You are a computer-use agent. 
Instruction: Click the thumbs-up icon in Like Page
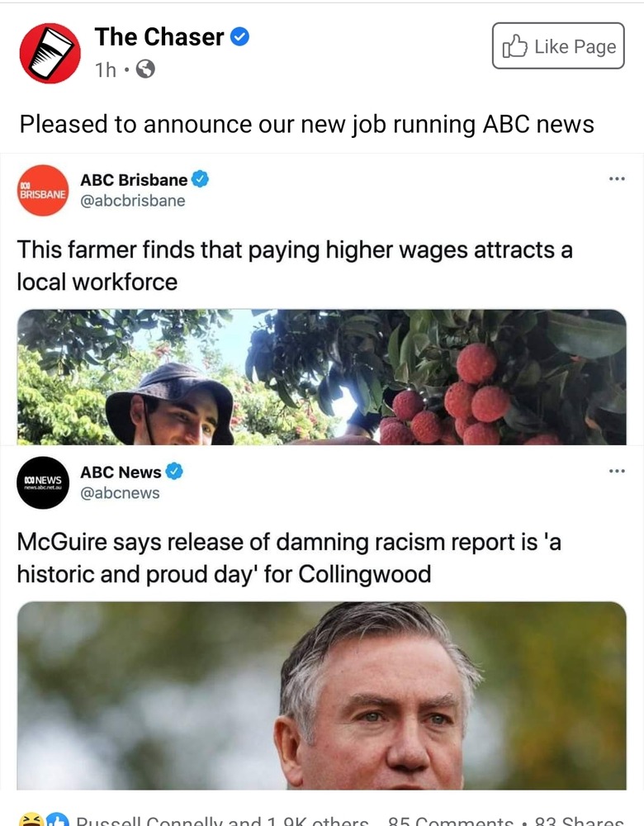515,46
